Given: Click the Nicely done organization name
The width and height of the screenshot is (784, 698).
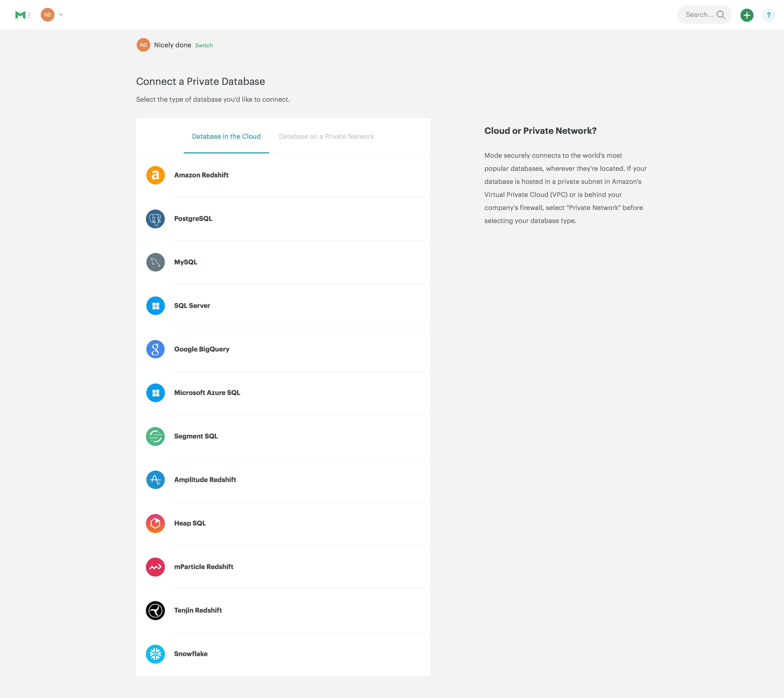Looking at the screenshot, I should click(173, 45).
